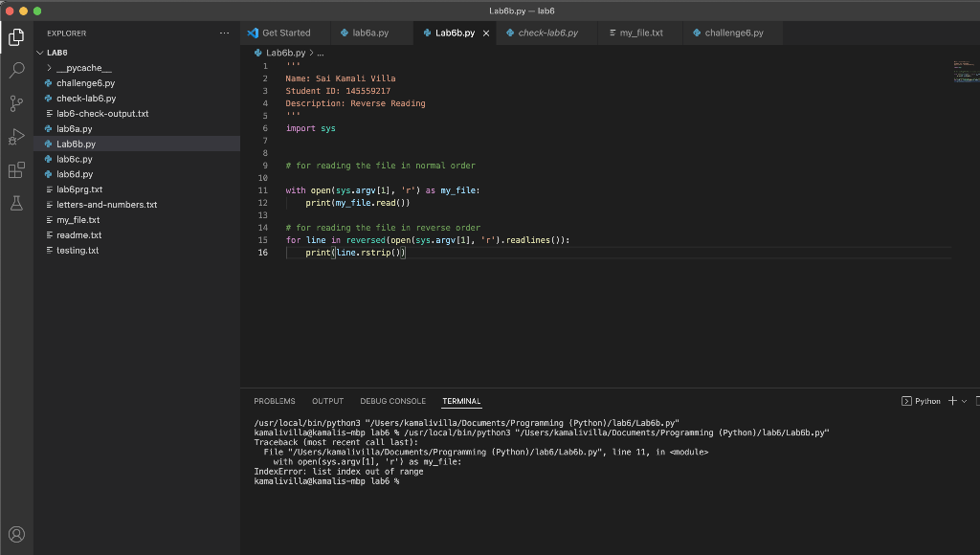
Task: Open the Testing flask view
Action: coord(16,203)
